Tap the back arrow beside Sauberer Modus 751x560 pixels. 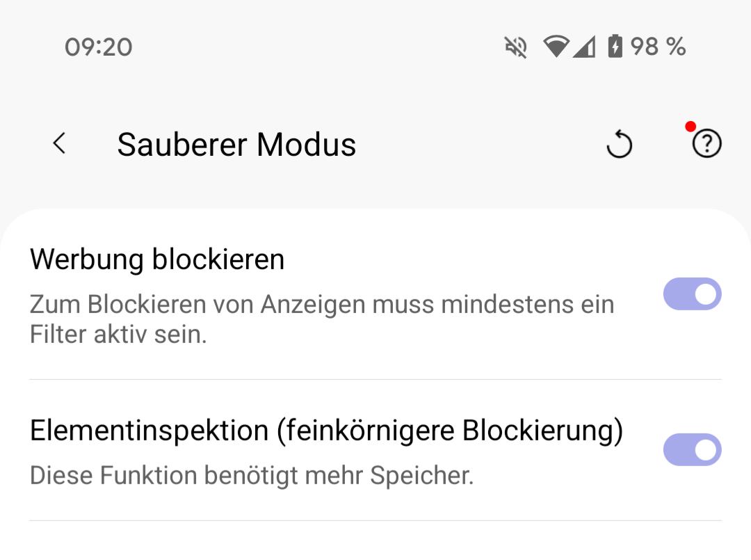pyautogui.click(x=60, y=144)
